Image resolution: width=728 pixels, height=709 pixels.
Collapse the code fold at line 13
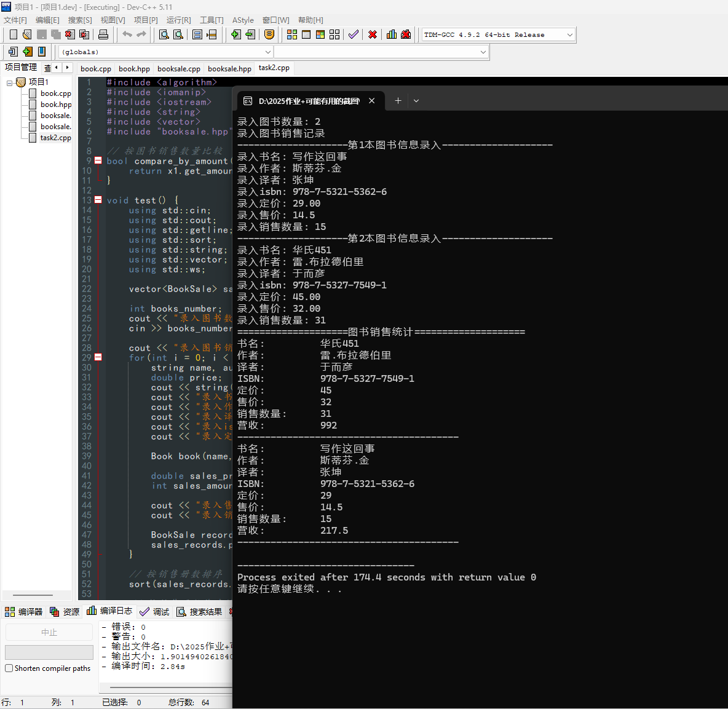click(98, 200)
